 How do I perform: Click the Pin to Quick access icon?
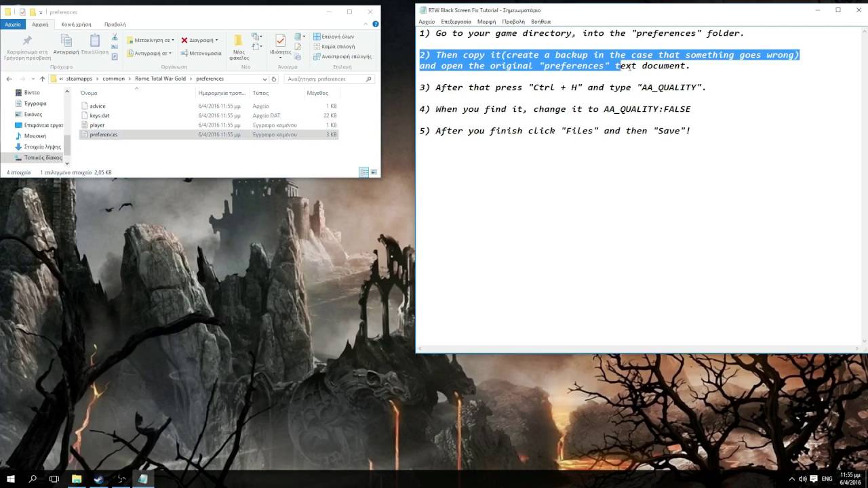[x=27, y=41]
